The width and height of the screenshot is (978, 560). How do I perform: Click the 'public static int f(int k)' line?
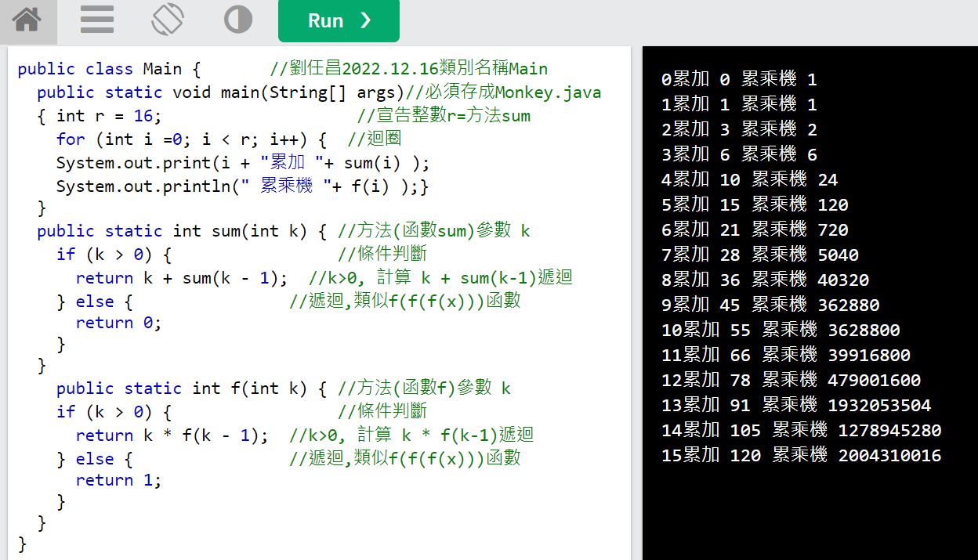pos(191,388)
